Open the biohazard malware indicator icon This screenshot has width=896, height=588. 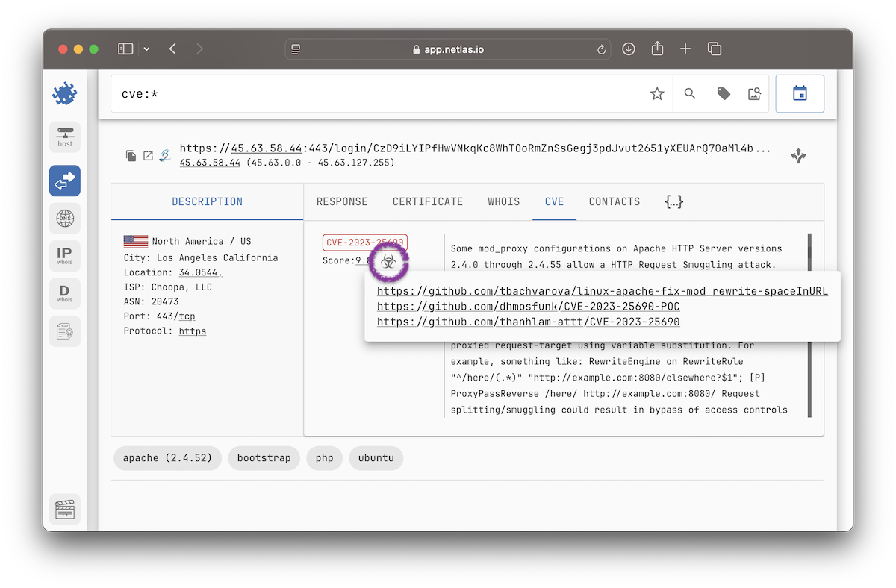point(389,263)
